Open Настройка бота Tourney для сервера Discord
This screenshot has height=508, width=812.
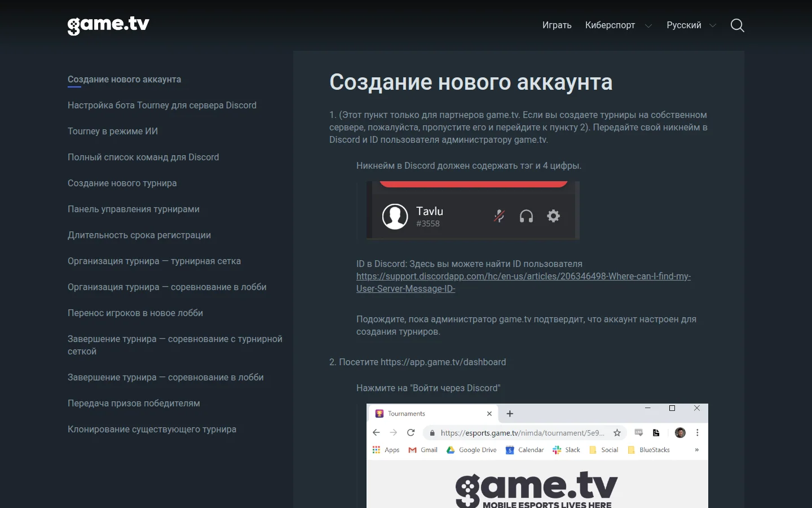[162, 106]
